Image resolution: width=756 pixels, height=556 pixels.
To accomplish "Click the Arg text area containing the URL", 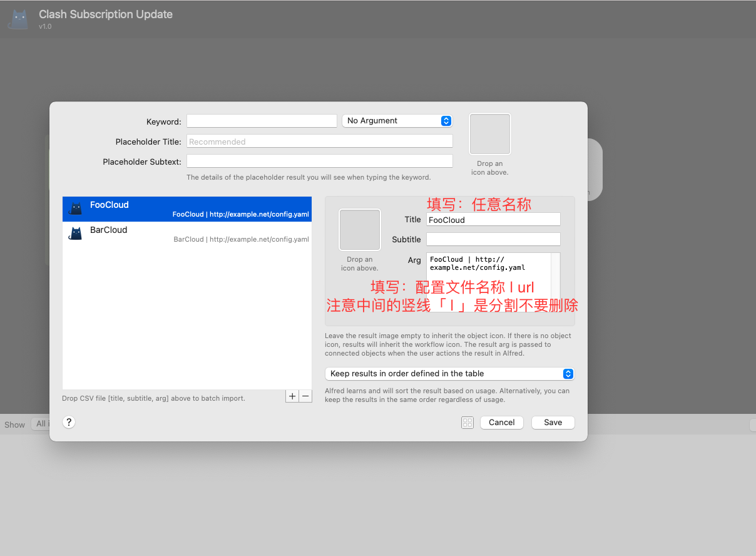I will pos(488,266).
